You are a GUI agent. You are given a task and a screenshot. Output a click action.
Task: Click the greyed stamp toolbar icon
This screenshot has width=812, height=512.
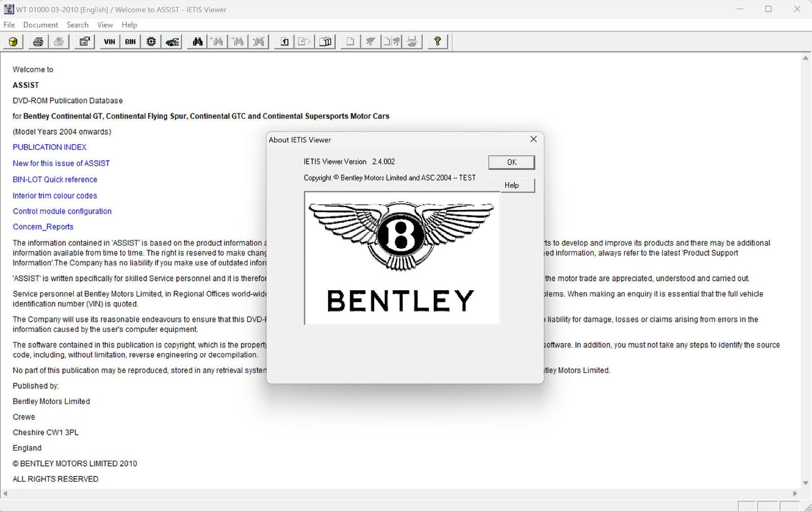coord(412,42)
